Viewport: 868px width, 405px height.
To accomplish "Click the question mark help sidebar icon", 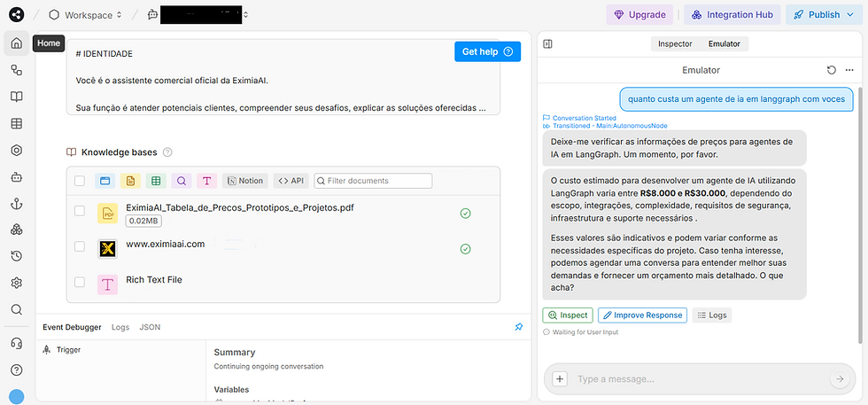I will pyautogui.click(x=17, y=370).
